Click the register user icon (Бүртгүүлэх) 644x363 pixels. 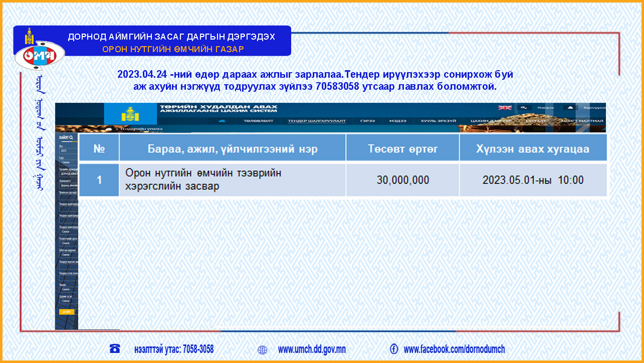pyautogui.click(x=570, y=107)
